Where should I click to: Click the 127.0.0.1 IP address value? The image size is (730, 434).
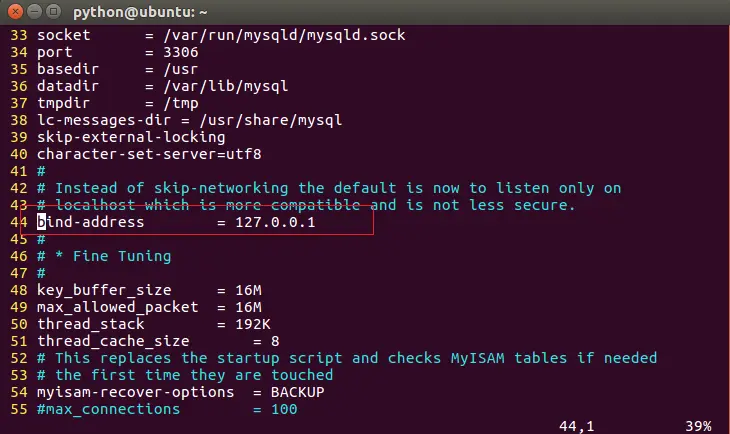click(x=275, y=222)
